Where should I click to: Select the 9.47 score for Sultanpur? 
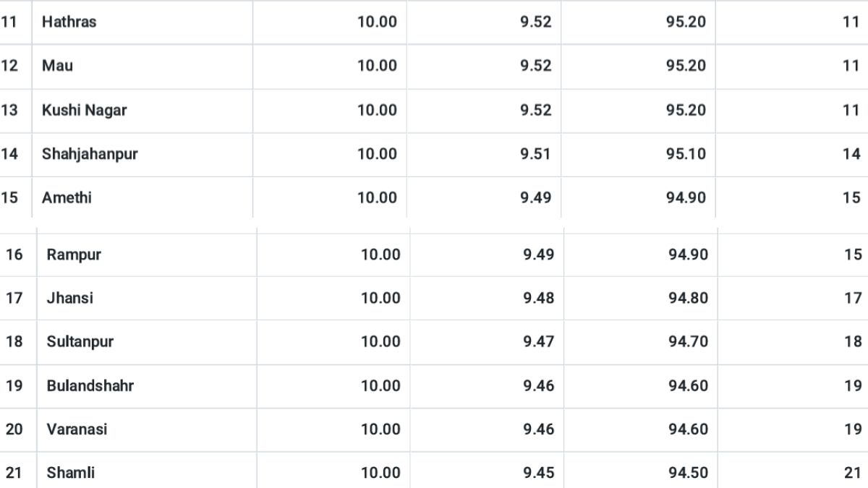[538, 342]
